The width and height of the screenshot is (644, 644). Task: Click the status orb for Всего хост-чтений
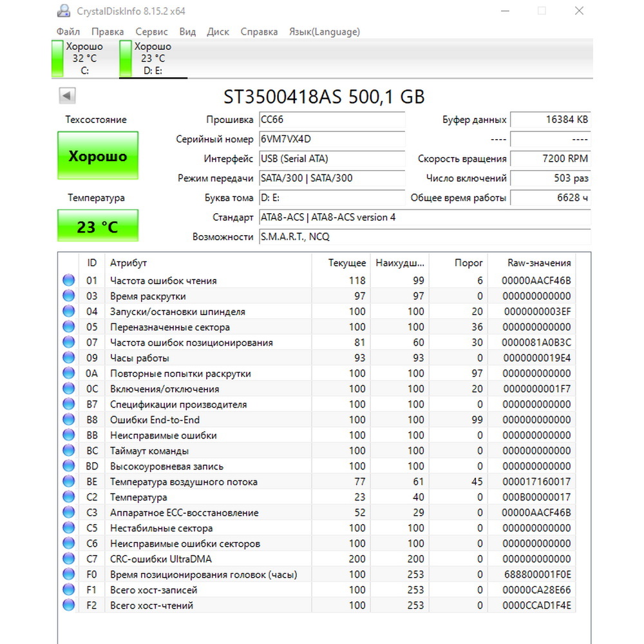pos(69,605)
